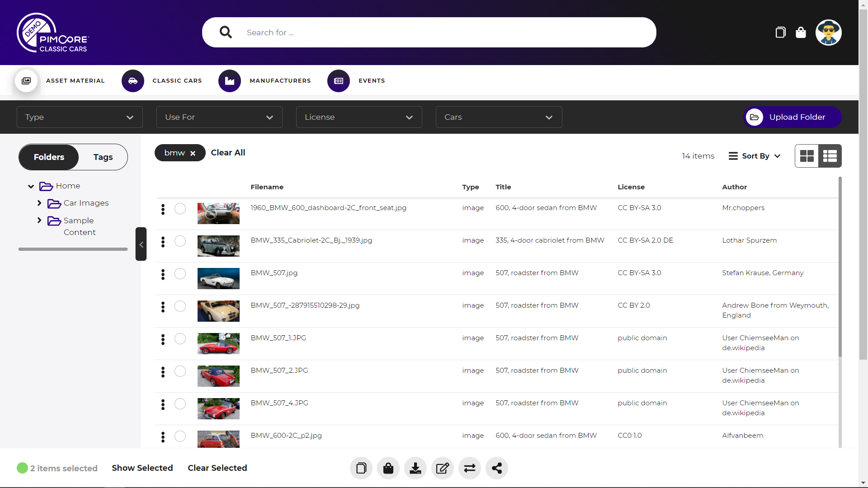Click the grid view toggle icon
This screenshot has height=488, width=868.
coord(807,155)
